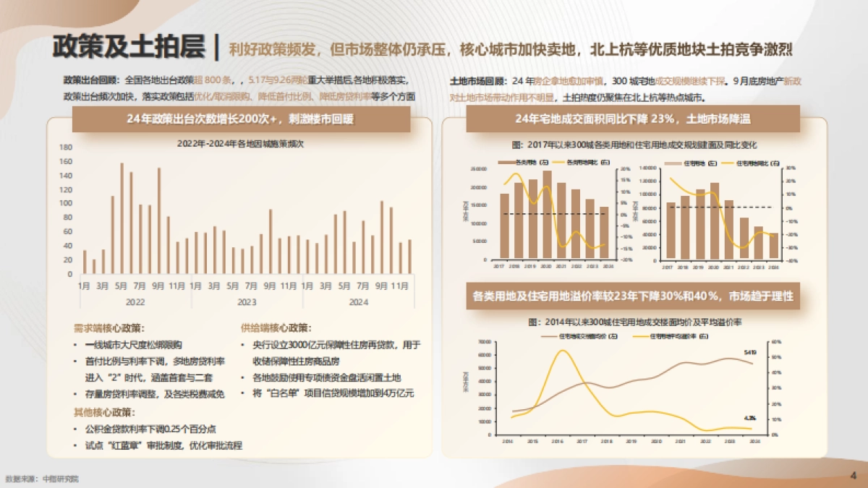Click the 住宅用地同比 line legend marker
The image size is (868, 488).
coord(727,162)
